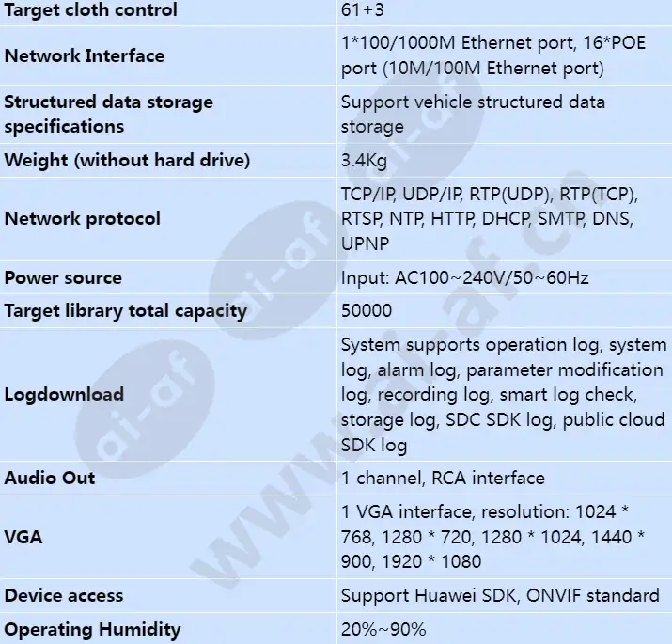Select the 50000 capacity value
Viewport: 672px width, 644px height.
point(367,311)
